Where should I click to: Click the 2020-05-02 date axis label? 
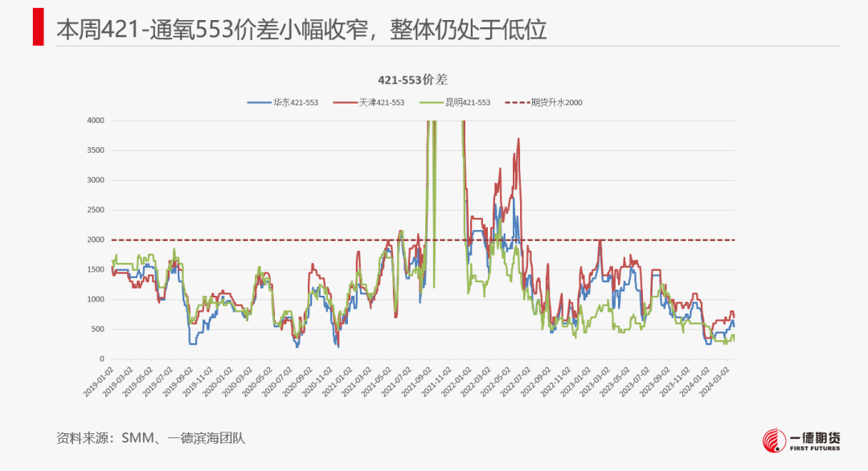257,380
